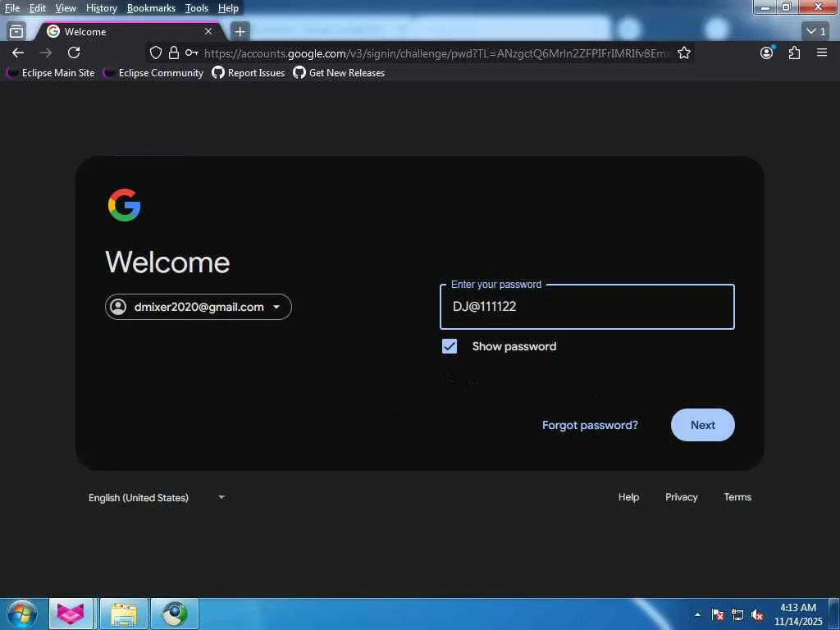Open the Terms footer link
Viewport: 840px width, 630px height.
tap(737, 497)
